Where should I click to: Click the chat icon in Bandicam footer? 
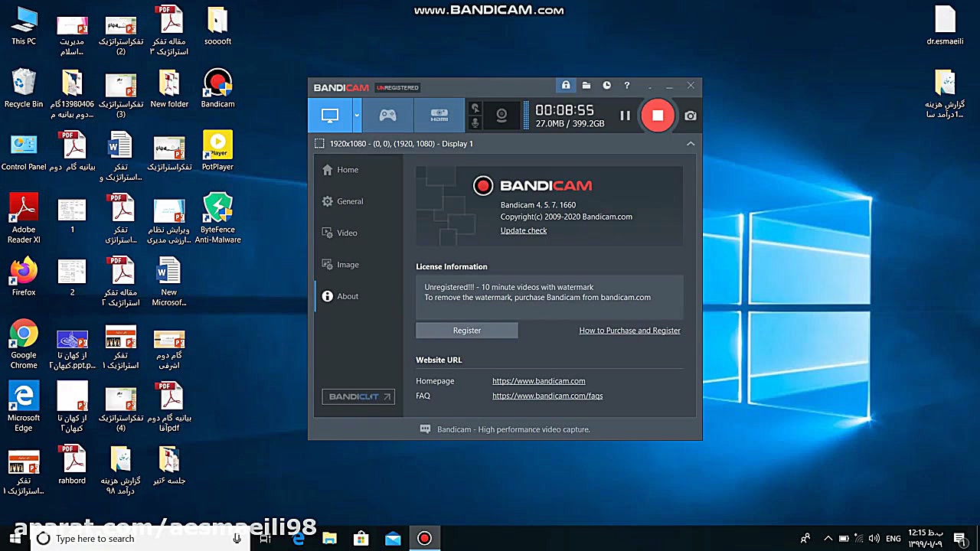point(426,429)
